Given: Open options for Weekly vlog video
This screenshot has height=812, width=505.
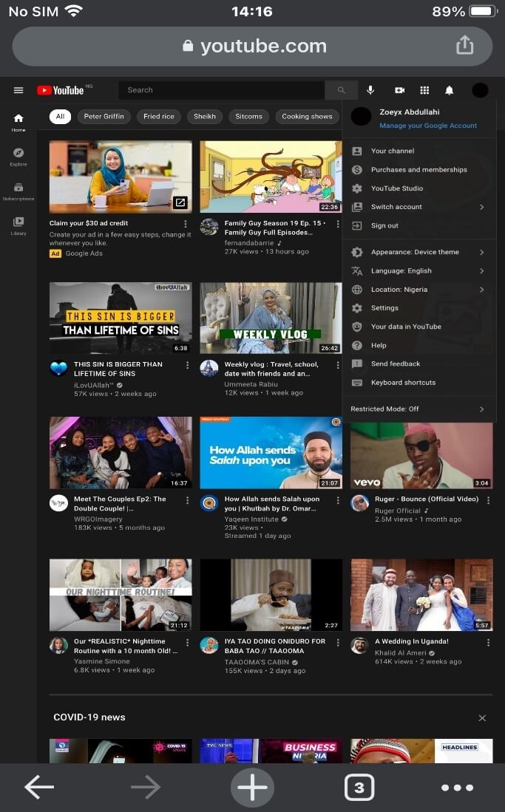Looking at the screenshot, I should click(x=338, y=365).
